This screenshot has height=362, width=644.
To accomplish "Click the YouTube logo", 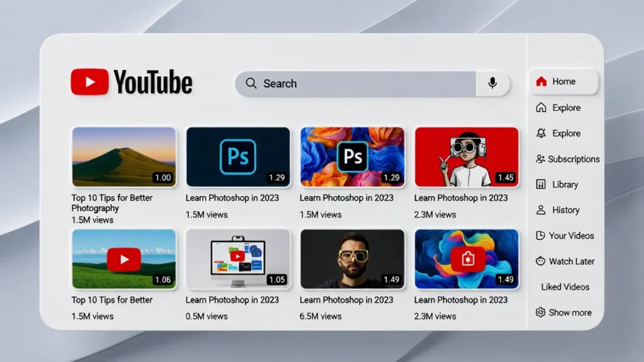I will click(131, 82).
